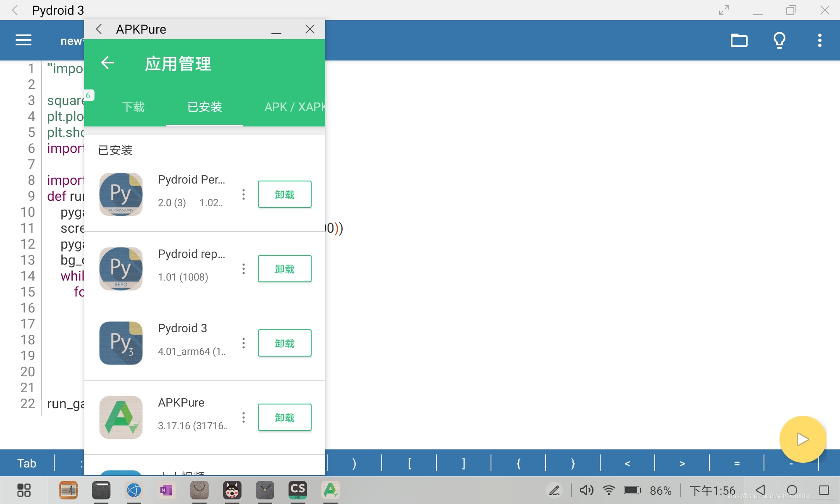Click APKPure window back chevron
Screen dimensions: 840x504
coord(99,29)
